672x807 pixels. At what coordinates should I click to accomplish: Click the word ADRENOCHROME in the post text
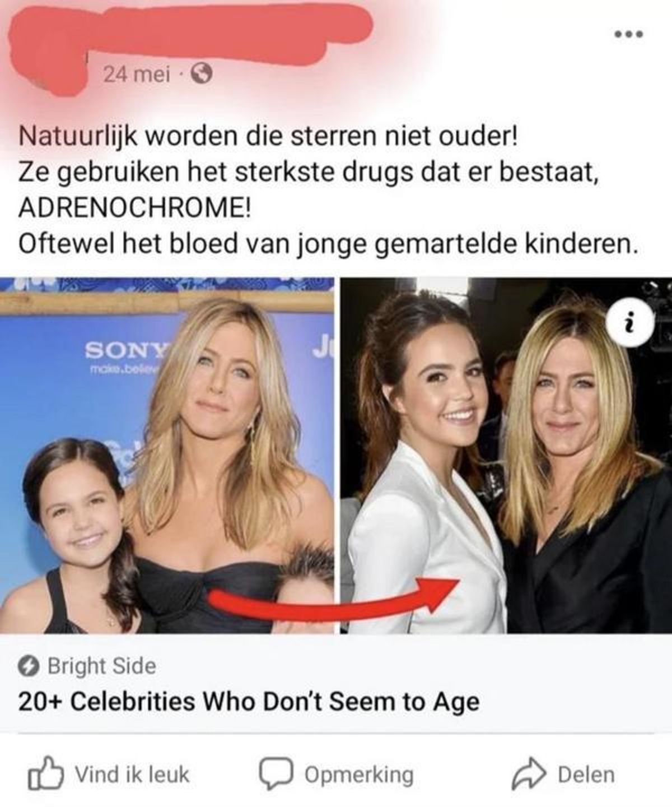[135, 208]
